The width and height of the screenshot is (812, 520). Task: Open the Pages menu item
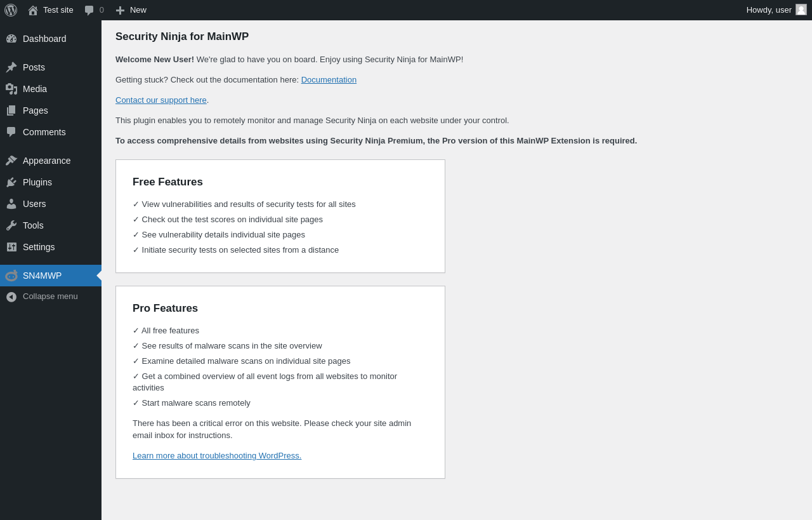51,110
